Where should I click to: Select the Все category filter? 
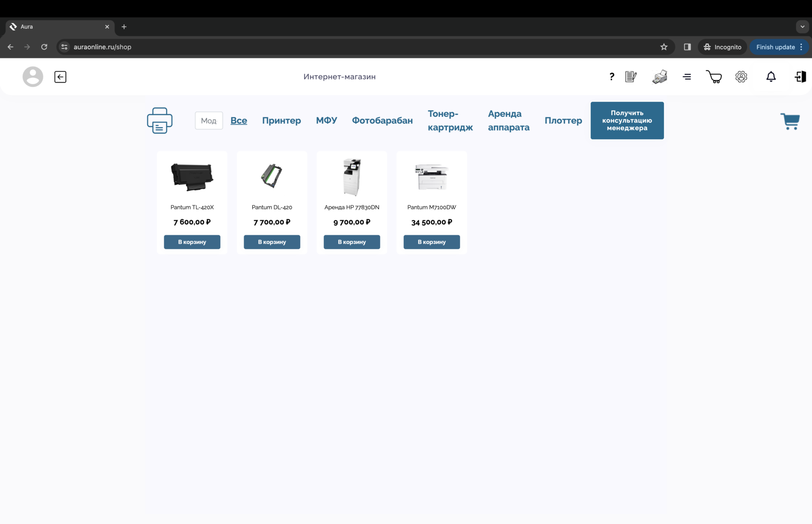239,121
